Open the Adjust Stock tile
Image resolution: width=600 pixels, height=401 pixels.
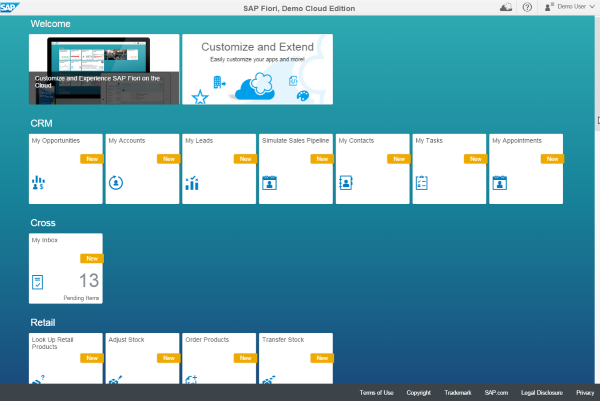click(142, 359)
